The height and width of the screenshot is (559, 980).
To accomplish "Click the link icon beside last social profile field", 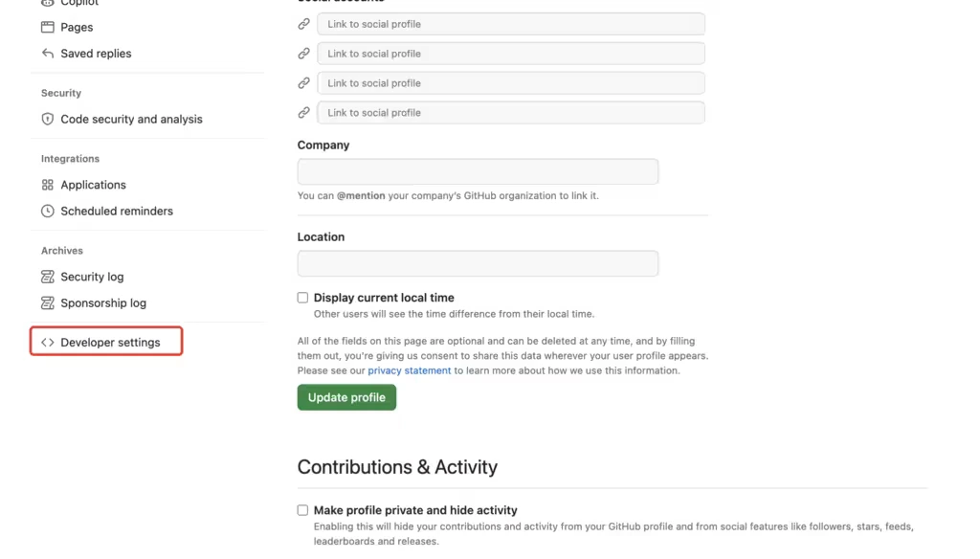I will click(303, 112).
